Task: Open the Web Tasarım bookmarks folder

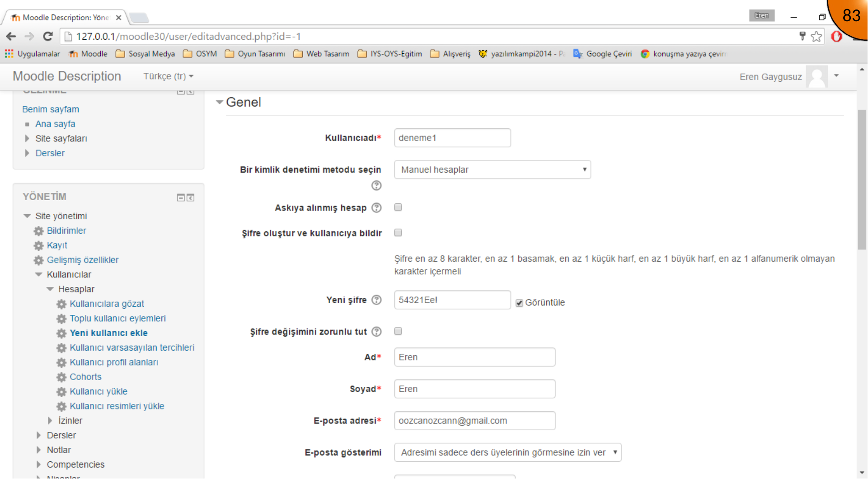Action: 321,54
